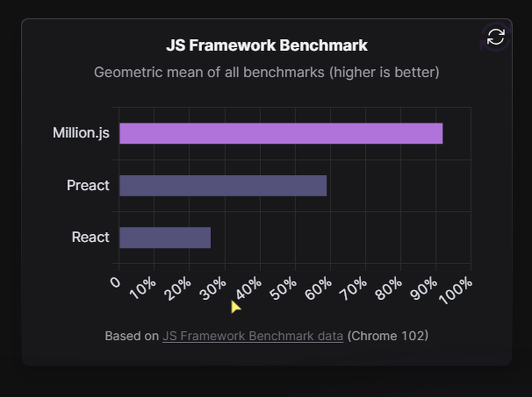
Task: Select the Million.js label
Action: click(80, 133)
